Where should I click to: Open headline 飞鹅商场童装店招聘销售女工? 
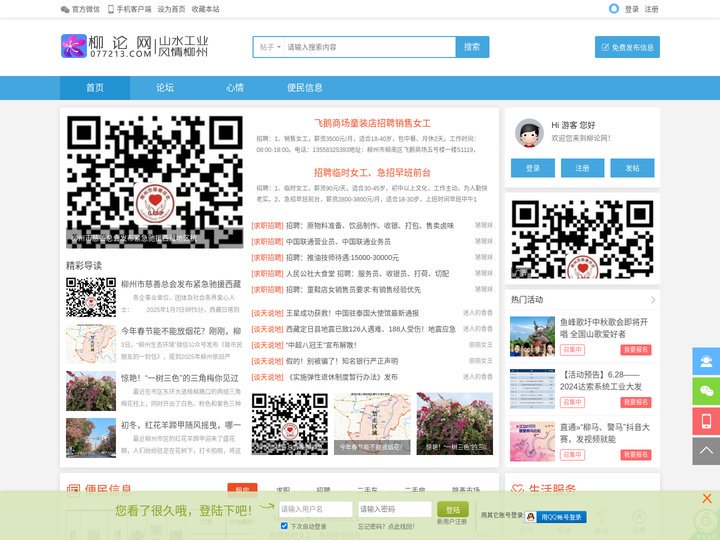coord(372,123)
